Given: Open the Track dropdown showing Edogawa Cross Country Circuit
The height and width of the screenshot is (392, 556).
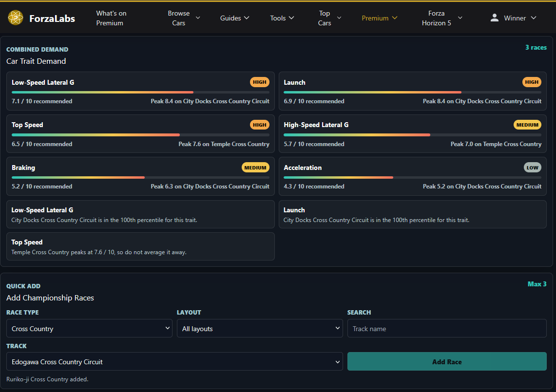Looking at the screenshot, I should point(174,361).
